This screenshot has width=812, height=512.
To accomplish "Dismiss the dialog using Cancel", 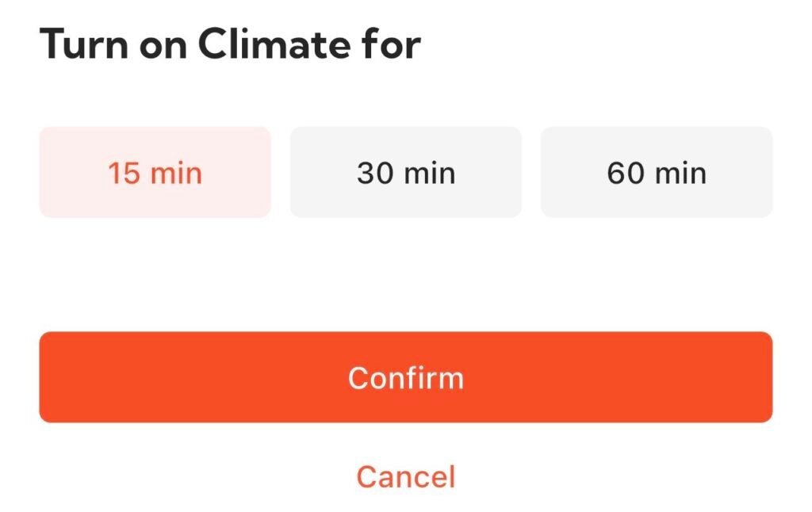I will point(405,477).
